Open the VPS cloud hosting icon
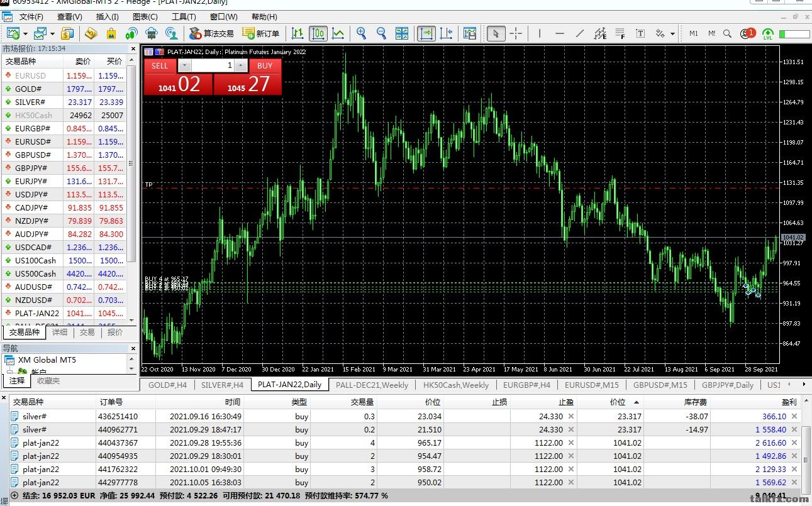The height and width of the screenshot is (506, 812). [x=152, y=33]
